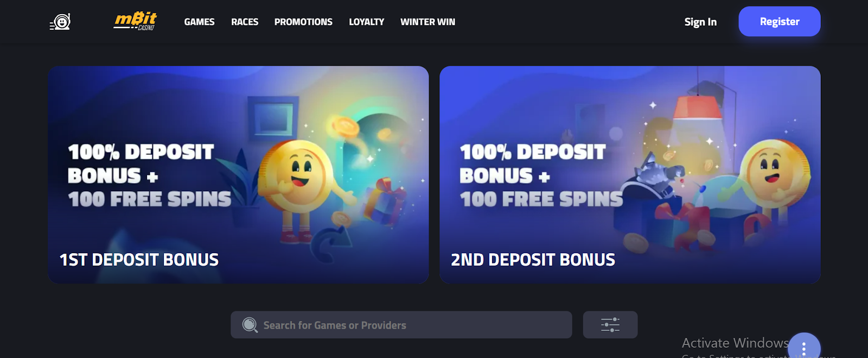Click the mBit Casino logo
This screenshot has height=358, width=868.
coord(135,21)
